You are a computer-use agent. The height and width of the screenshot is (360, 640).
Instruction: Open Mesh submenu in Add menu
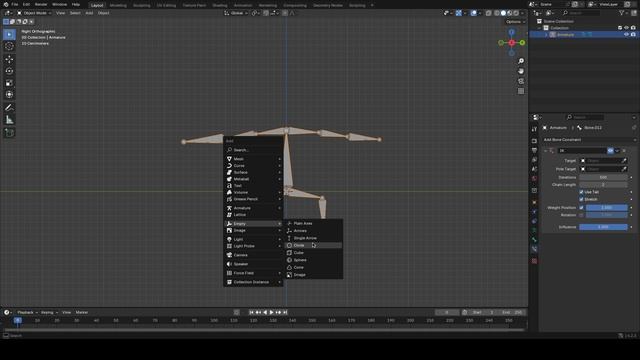(x=253, y=159)
